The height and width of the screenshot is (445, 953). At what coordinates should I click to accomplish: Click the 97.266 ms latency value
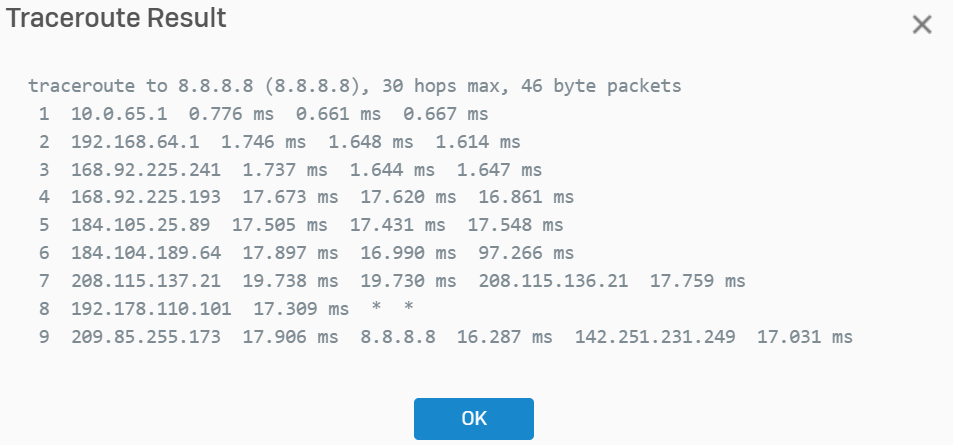[526, 252]
